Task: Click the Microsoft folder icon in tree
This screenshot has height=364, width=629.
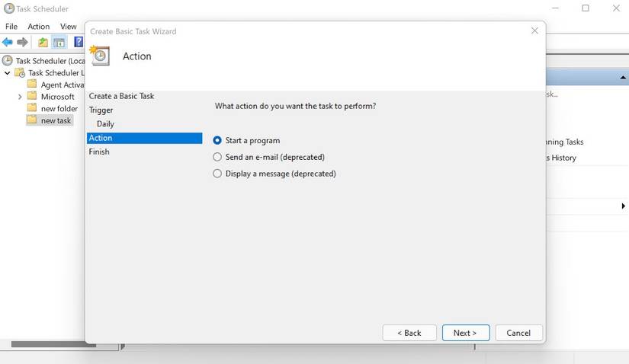Action: (x=31, y=97)
